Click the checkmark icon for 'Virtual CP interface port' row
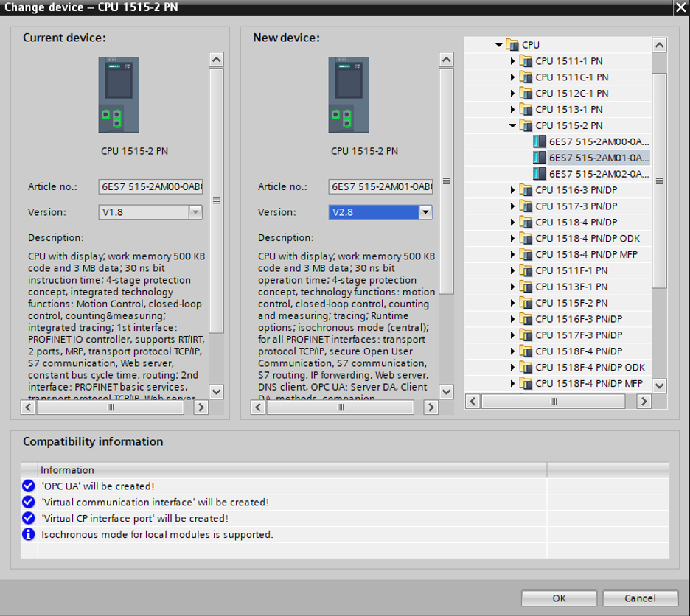 click(x=29, y=518)
